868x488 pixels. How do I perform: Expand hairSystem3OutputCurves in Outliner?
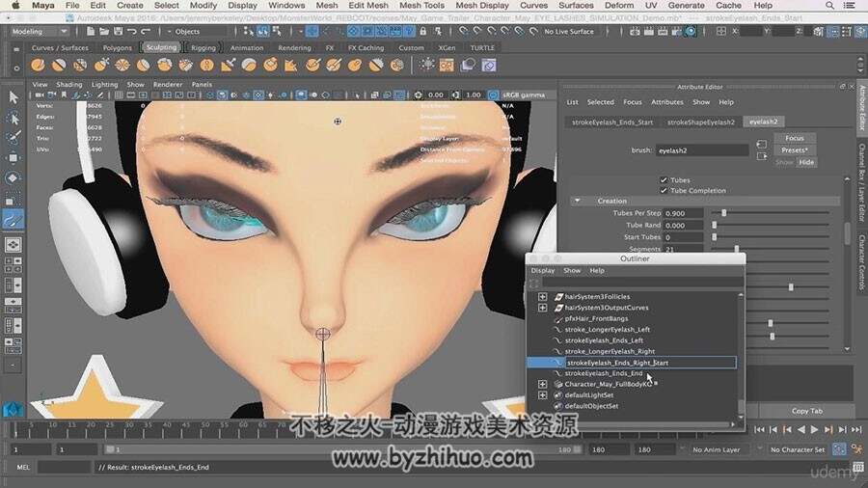(542, 308)
